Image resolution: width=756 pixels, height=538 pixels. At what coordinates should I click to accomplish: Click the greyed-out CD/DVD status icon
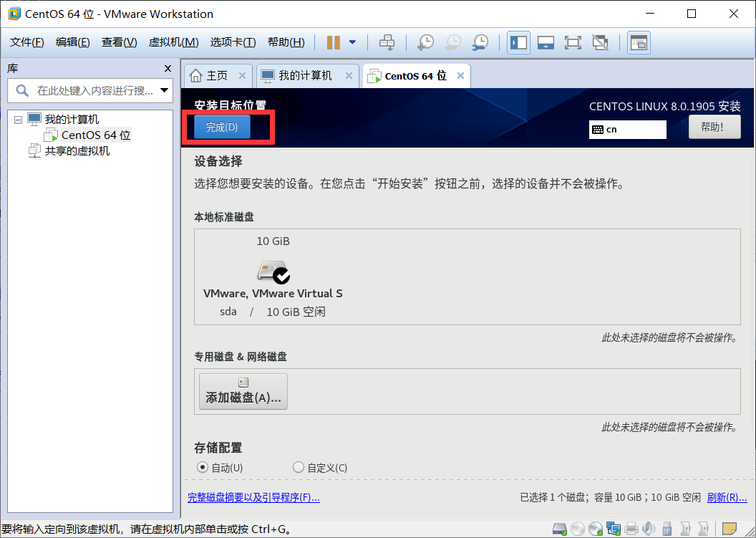tap(578, 529)
